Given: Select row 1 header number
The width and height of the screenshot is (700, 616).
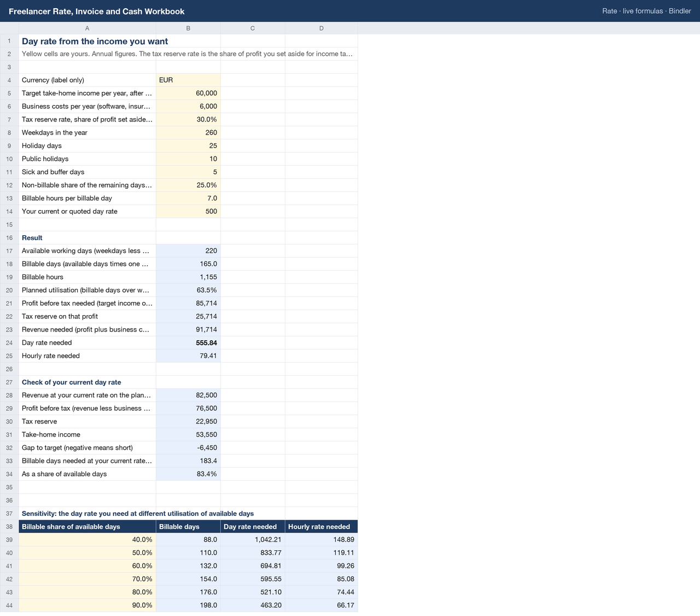Looking at the screenshot, I should click(x=9, y=40).
